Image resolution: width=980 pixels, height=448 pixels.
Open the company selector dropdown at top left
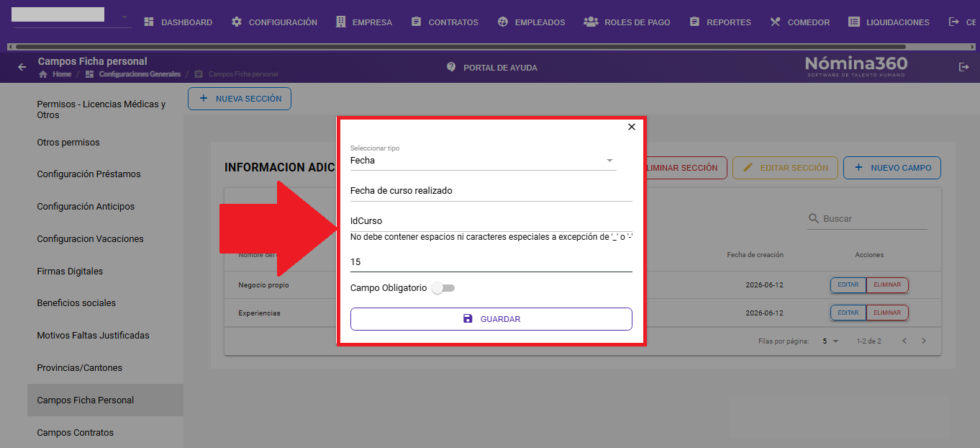[72, 16]
